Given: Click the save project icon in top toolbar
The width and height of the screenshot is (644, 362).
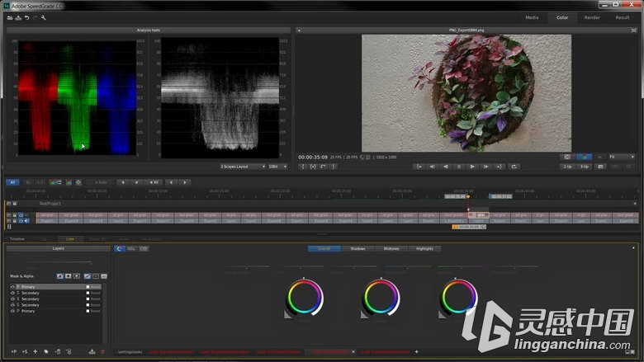Looking at the screenshot, I should click(18, 17).
